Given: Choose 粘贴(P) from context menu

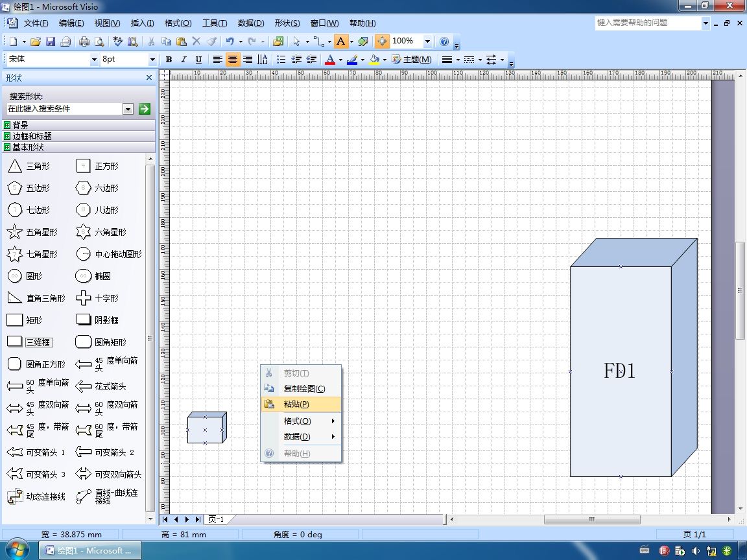Looking at the screenshot, I should (x=301, y=404).
